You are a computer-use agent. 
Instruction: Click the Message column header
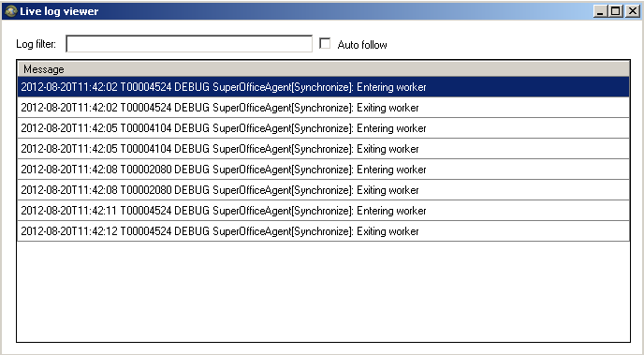click(323, 68)
